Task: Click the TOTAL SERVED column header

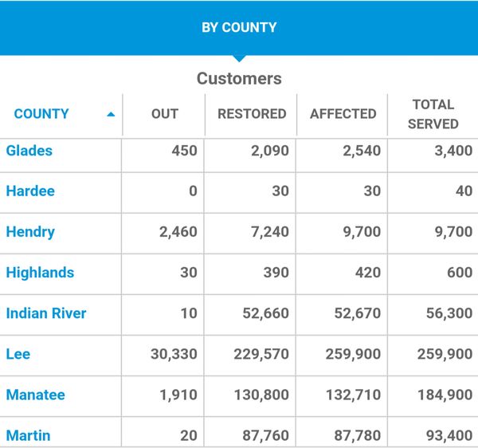Action: point(433,114)
